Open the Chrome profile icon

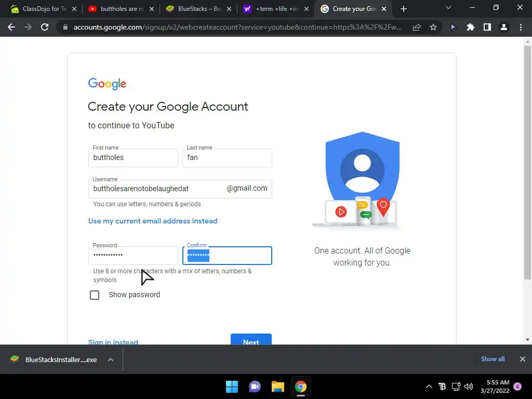point(504,27)
